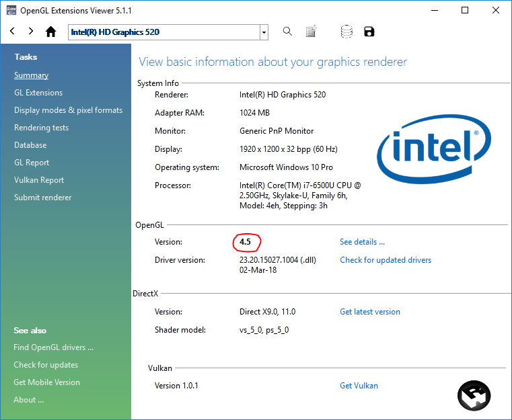Select the Adapter RAM value 1024 MB
Viewport: 512px width, 420px height.
(254, 113)
